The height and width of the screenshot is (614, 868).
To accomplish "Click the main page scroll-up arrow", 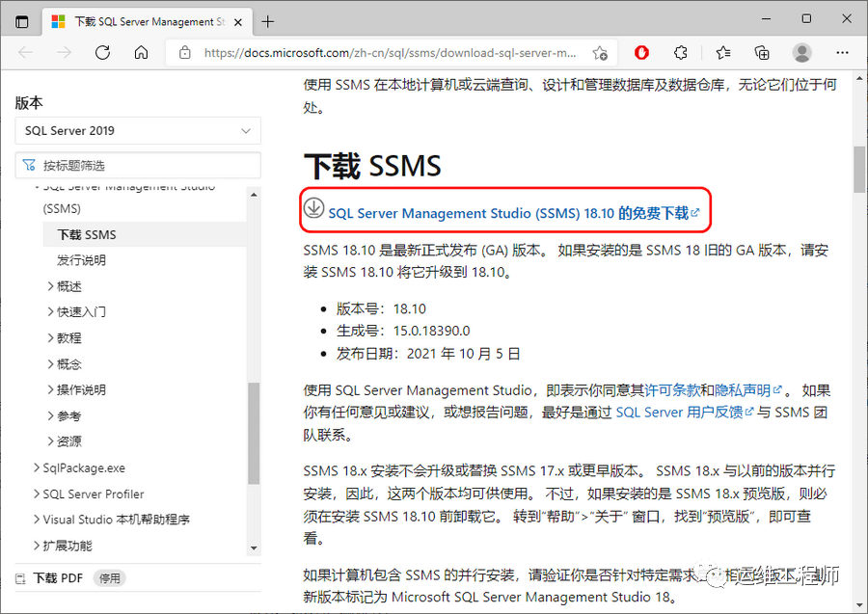I will 859,78.
